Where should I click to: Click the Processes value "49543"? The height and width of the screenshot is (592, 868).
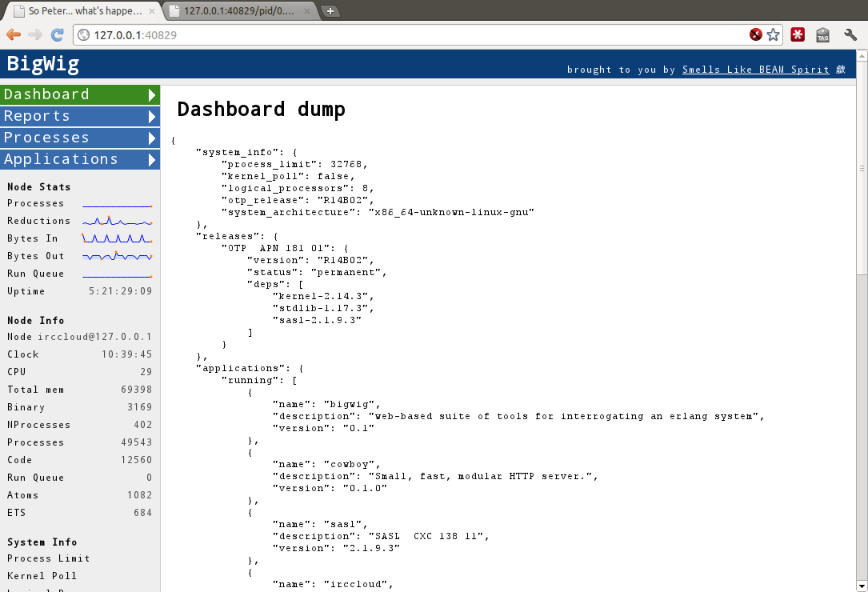click(137, 442)
